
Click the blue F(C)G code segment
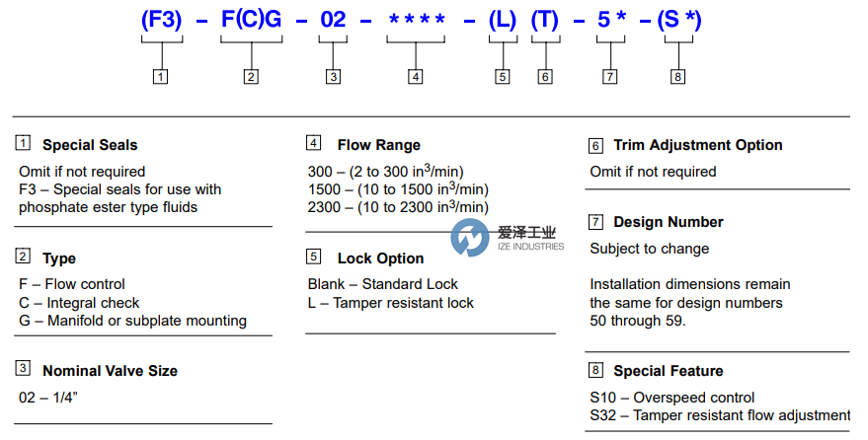point(251,18)
